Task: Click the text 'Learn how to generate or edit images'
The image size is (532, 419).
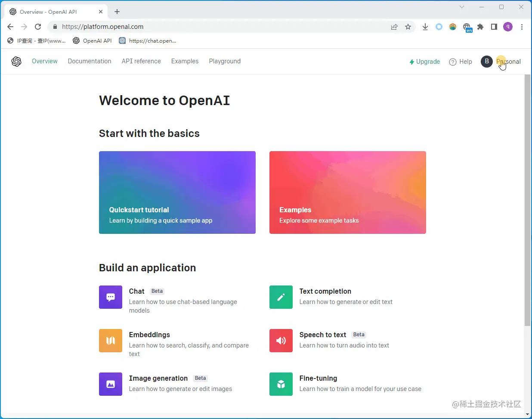Action: pos(180,389)
